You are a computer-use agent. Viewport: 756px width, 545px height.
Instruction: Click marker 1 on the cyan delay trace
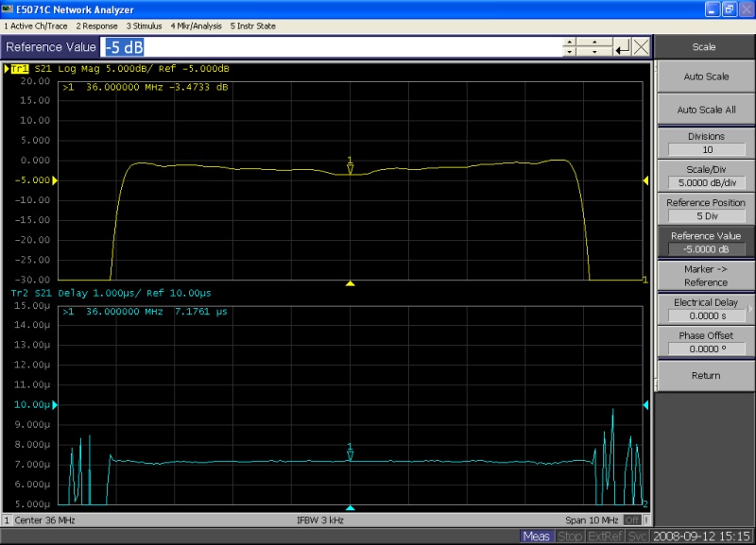pyautogui.click(x=351, y=455)
